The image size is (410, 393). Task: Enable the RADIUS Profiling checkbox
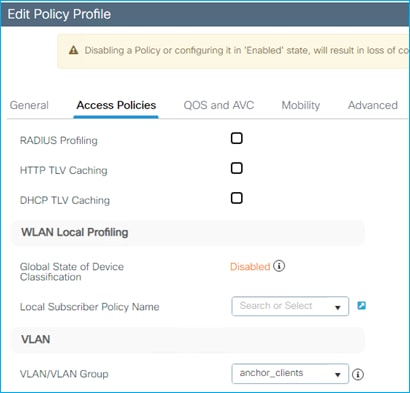[237, 138]
